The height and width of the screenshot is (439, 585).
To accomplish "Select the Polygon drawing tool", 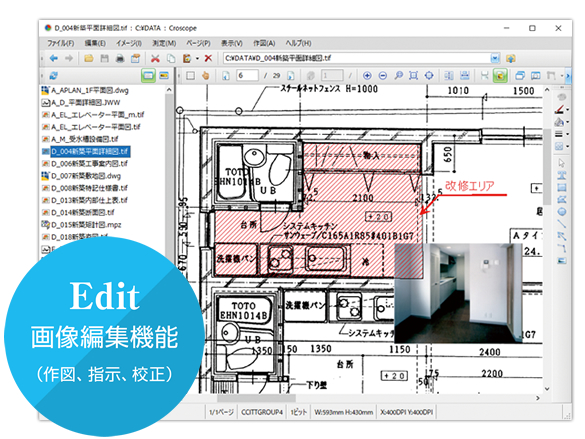I will pos(561,200).
